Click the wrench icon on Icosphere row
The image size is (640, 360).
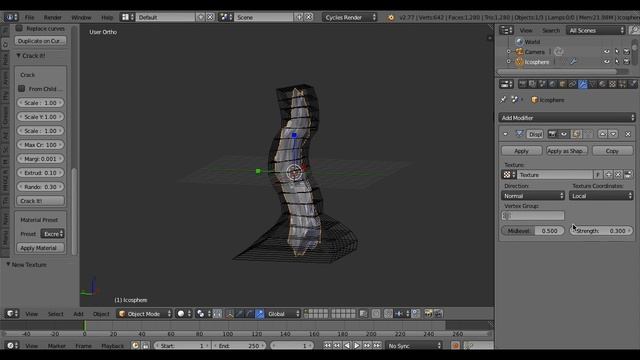point(573,62)
